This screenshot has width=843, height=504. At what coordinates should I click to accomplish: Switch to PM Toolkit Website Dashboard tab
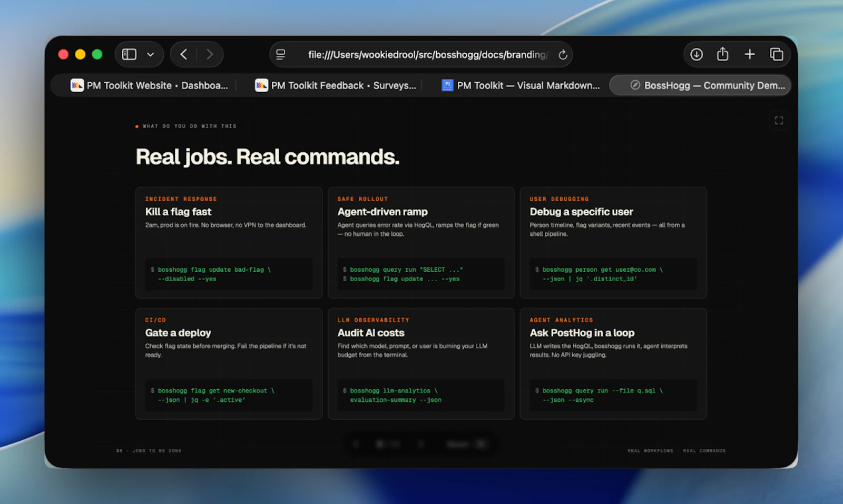[149, 85]
